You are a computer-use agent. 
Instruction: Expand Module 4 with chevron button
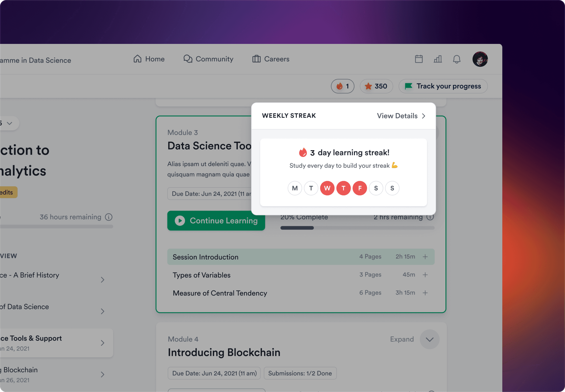click(429, 339)
